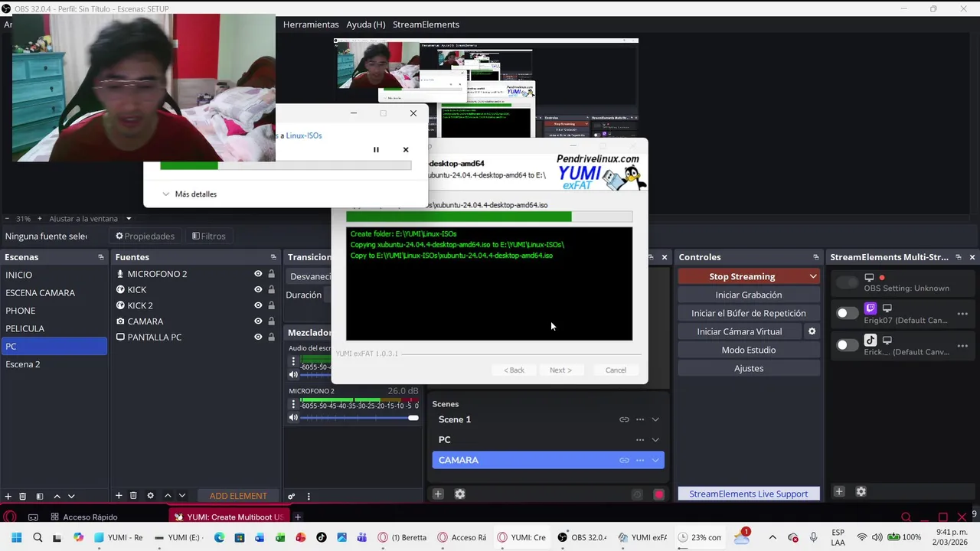Click Iniciar Grabación button
This screenshot has height=551, width=980.
click(749, 295)
